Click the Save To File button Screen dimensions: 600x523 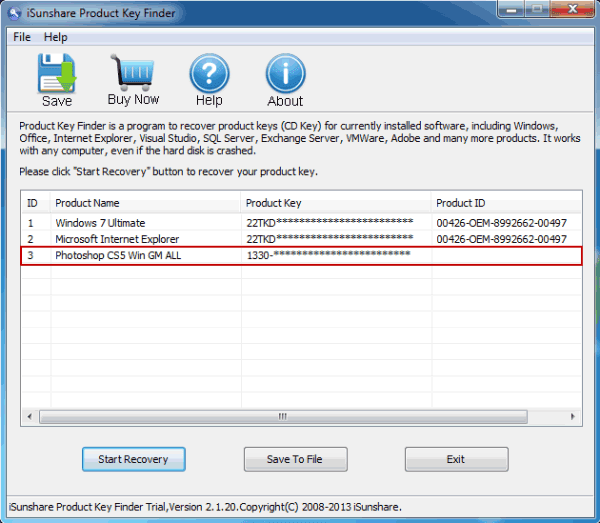point(295,459)
